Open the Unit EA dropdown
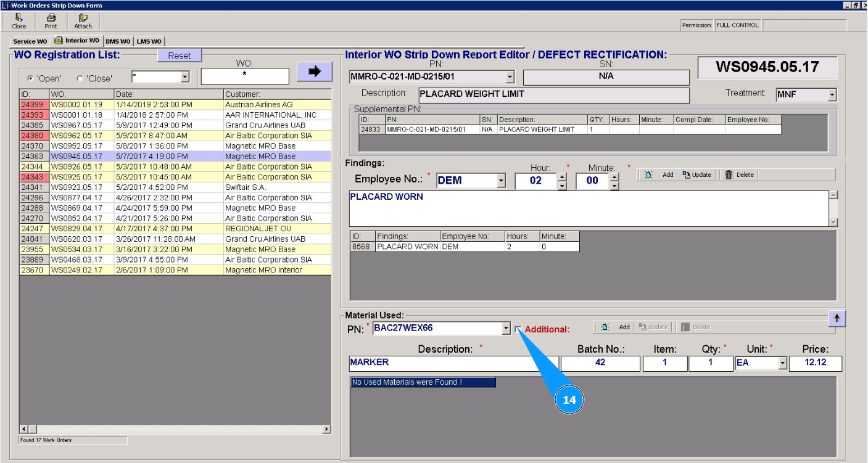 tap(782, 363)
